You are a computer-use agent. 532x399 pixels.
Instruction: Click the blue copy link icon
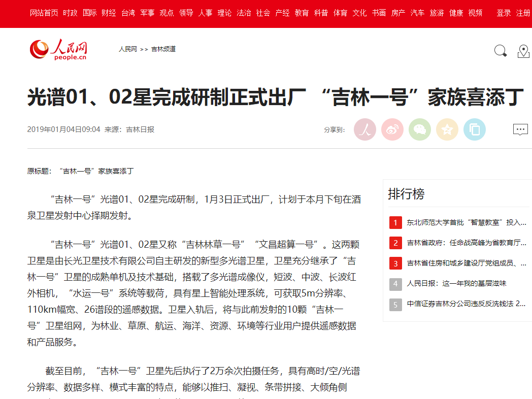(x=474, y=129)
